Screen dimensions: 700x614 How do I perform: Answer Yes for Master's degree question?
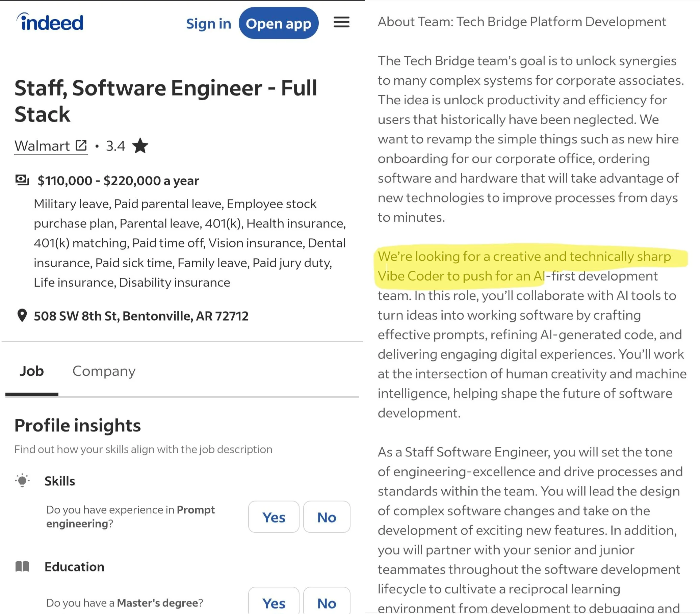274,601
